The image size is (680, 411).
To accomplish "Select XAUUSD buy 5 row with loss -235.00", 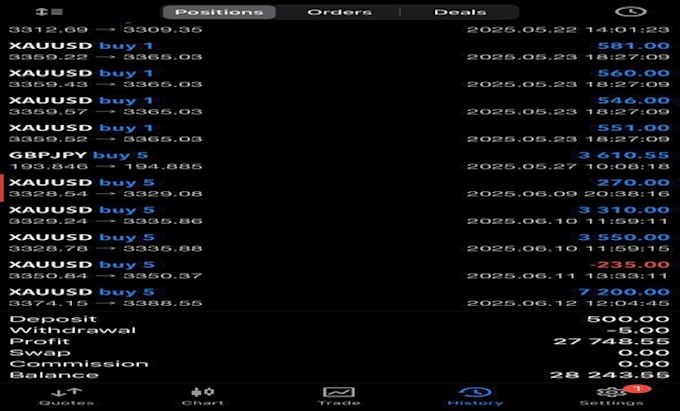I will pyautogui.click(x=339, y=270).
